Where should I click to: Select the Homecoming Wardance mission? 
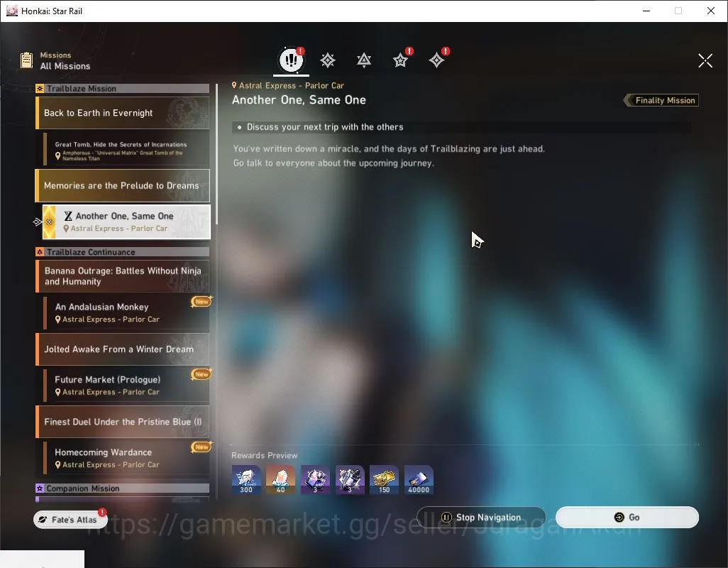coord(126,458)
